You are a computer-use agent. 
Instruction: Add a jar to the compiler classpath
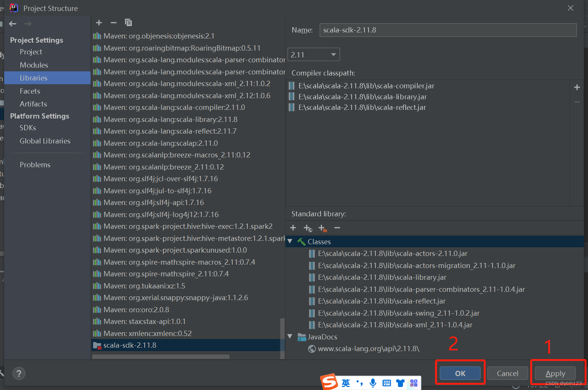pos(577,87)
